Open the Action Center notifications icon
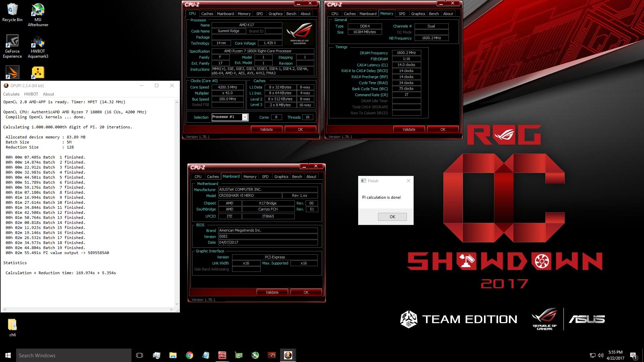Image resolution: width=644 pixels, height=362 pixels. tap(633, 355)
